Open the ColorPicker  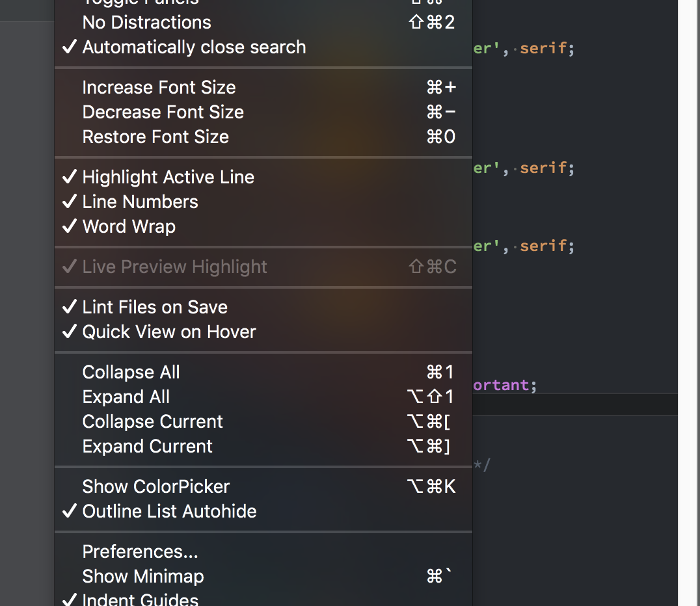(155, 486)
